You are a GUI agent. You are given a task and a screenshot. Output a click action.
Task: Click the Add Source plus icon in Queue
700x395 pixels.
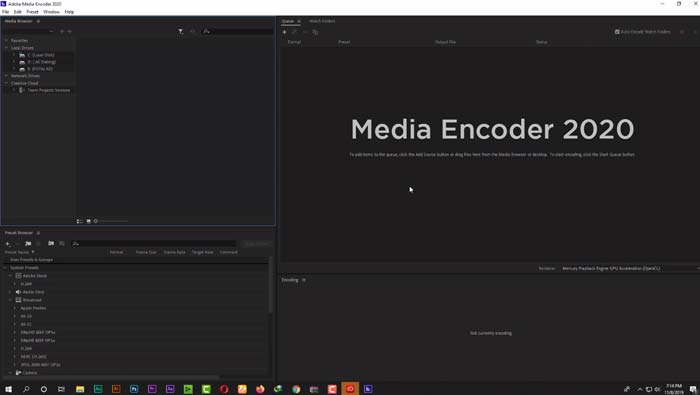coord(284,32)
